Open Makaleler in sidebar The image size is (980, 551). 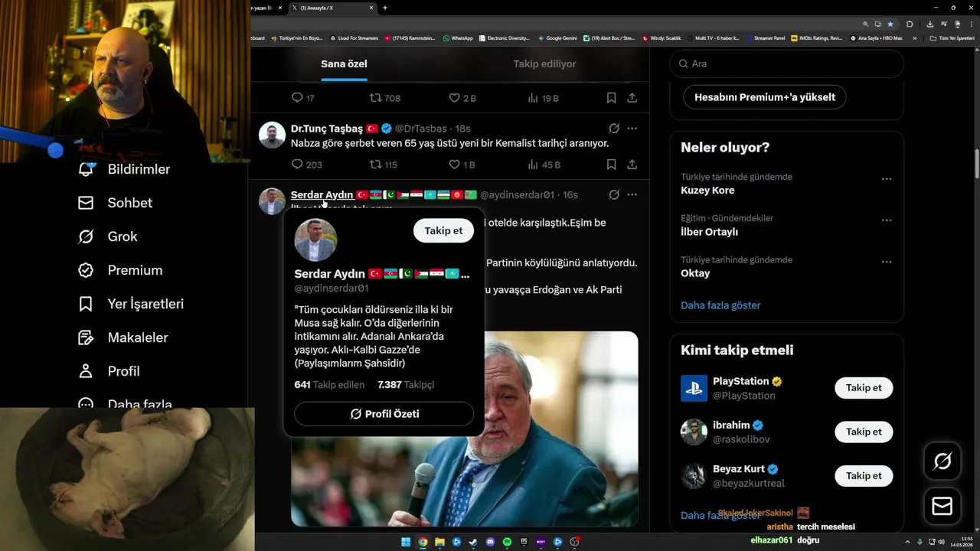(x=122, y=337)
